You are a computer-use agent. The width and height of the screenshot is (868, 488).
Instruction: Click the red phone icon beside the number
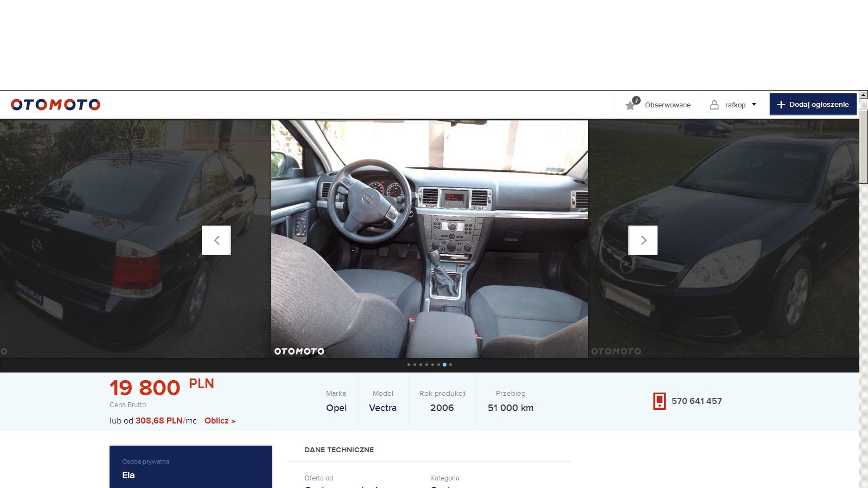click(659, 401)
